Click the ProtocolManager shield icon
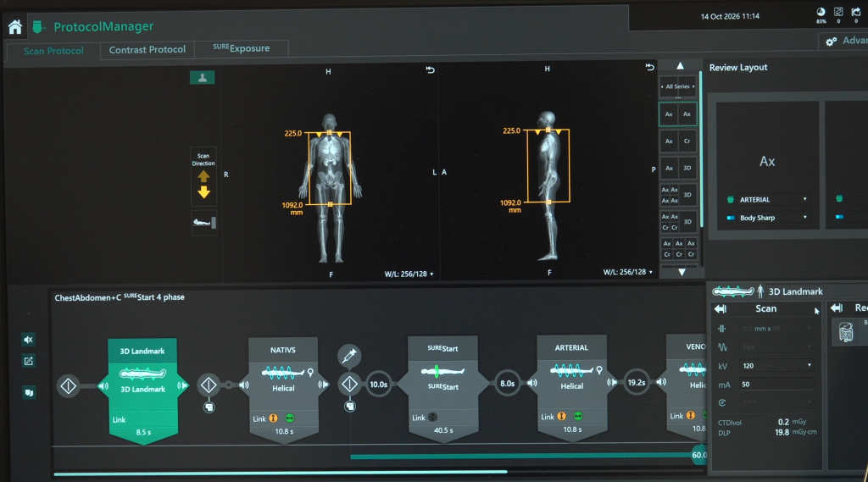868x482 pixels. tap(38, 26)
